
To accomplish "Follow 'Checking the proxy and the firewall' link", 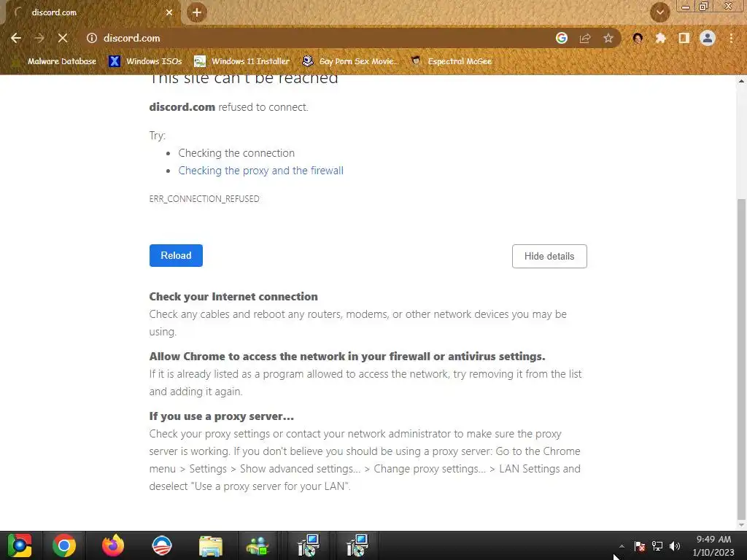I will [x=260, y=171].
